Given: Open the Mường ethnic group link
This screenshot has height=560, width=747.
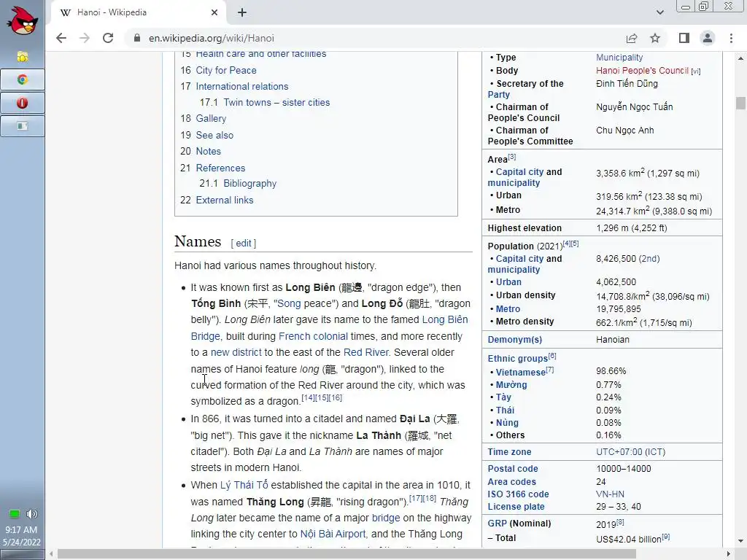Looking at the screenshot, I should 511,385.
